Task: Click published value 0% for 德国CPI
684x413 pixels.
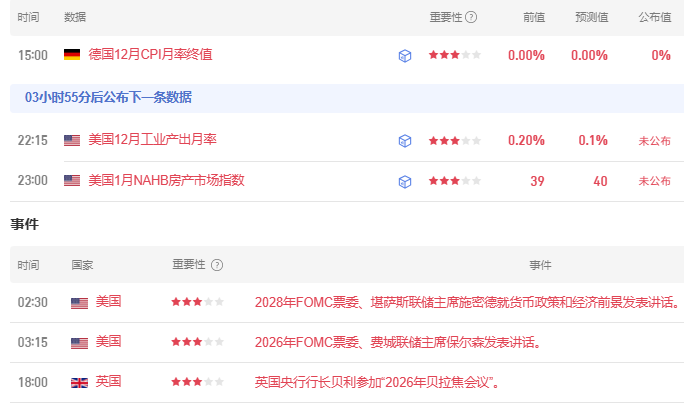Action: pos(661,55)
